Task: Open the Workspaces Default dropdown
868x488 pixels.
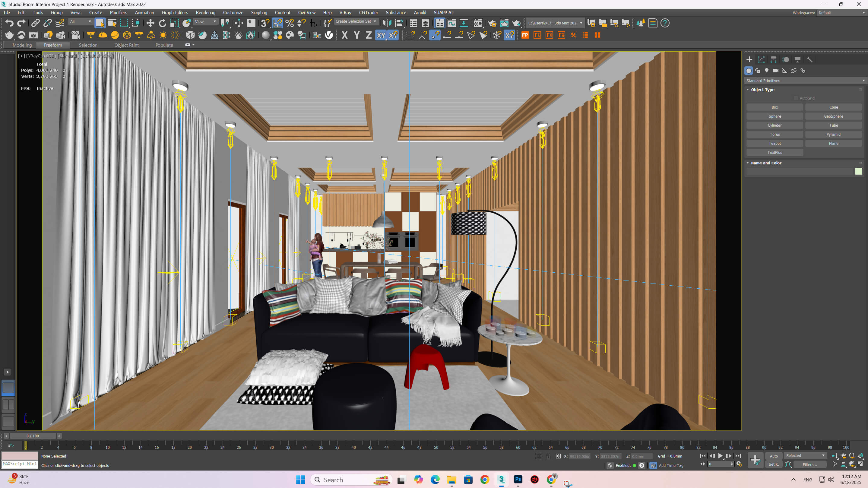Action: (x=841, y=13)
